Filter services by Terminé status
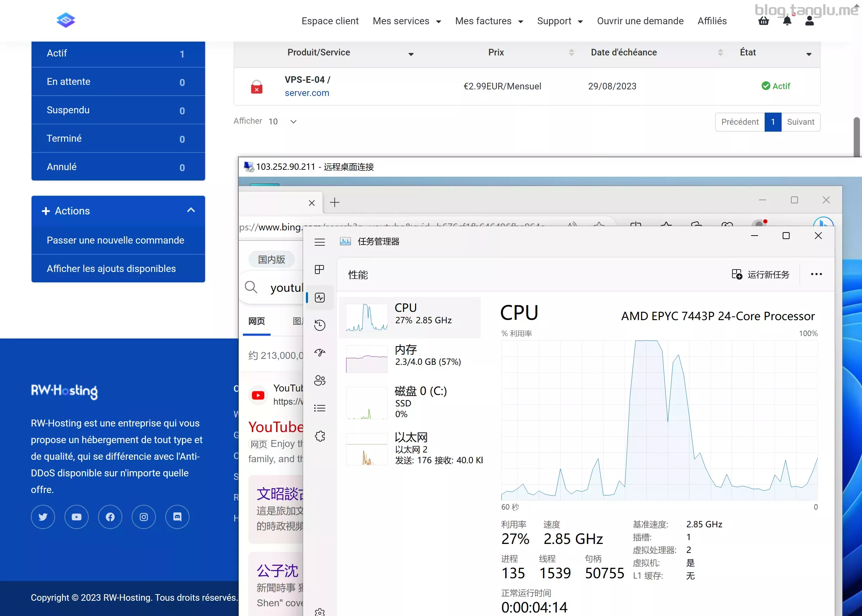The height and width of the screenshot is (616, 862). click(118, 139)
